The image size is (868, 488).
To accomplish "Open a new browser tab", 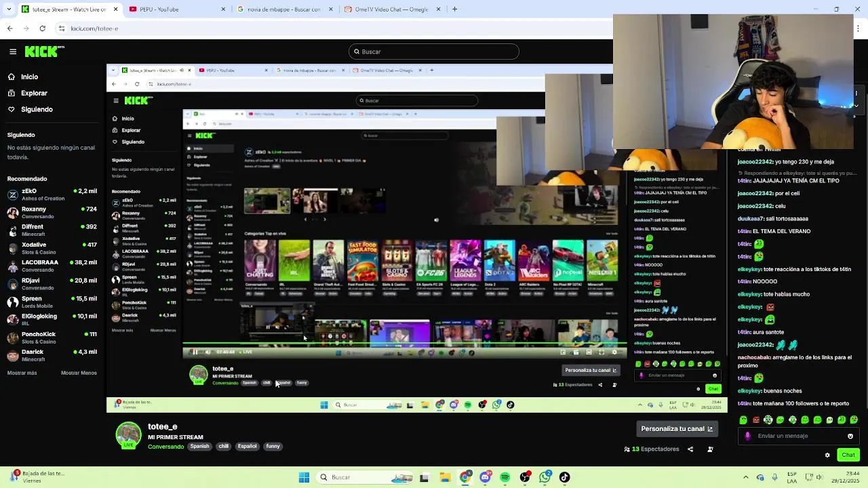I will point(454,9).
